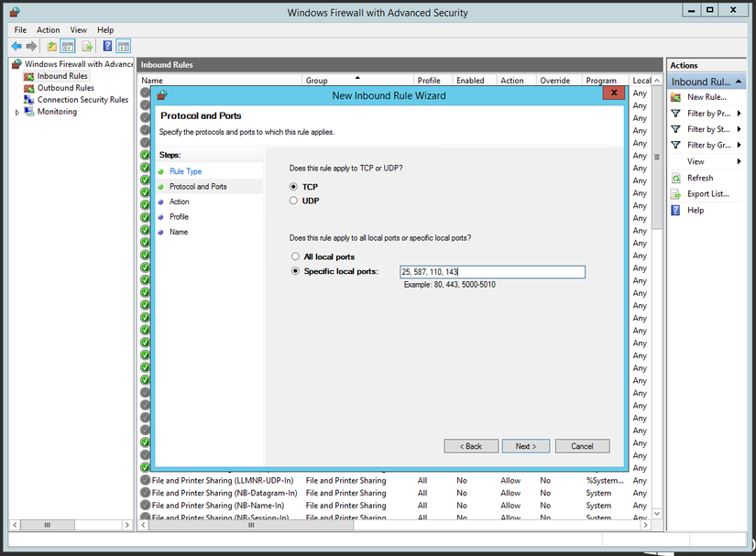The width and height of the screenshot is (756, 556).
Task: Click the Outbound Rules tree icon
Action: [x=29, y=88]
